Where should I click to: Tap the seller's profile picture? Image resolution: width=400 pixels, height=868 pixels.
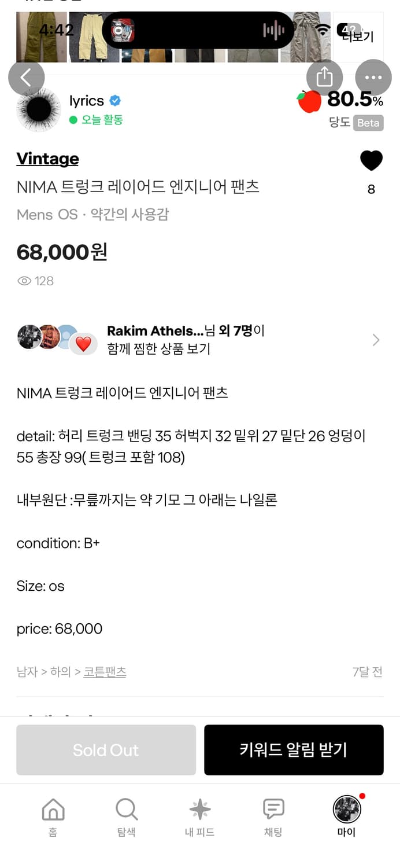38,111
